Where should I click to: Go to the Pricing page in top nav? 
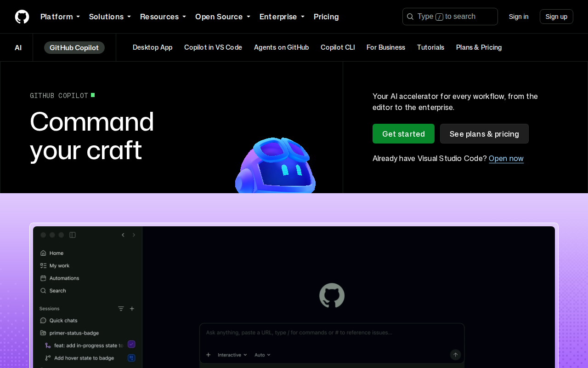tap(326, 17)
